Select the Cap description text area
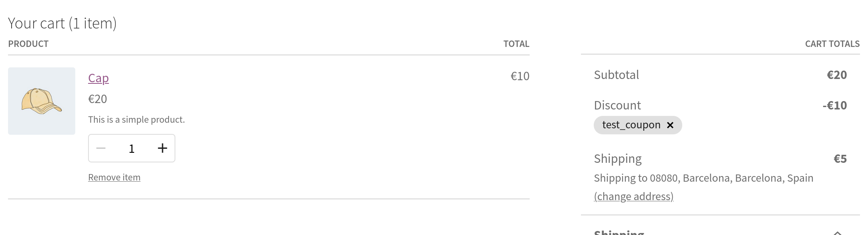Screen dimensions: 868x235 coord(136,119)
